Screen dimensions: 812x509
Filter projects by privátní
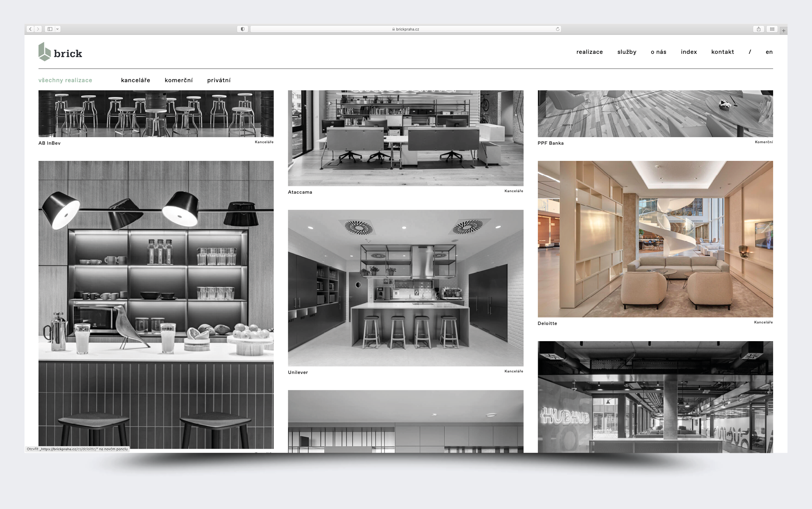pyautogui.click(x=219, y=80)
